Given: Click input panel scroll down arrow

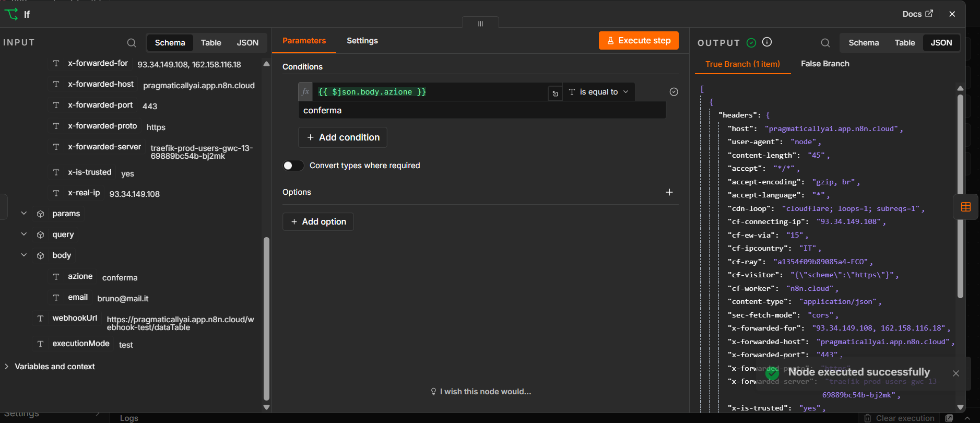Looking at the screenshot, I should [x=266, y=407].
